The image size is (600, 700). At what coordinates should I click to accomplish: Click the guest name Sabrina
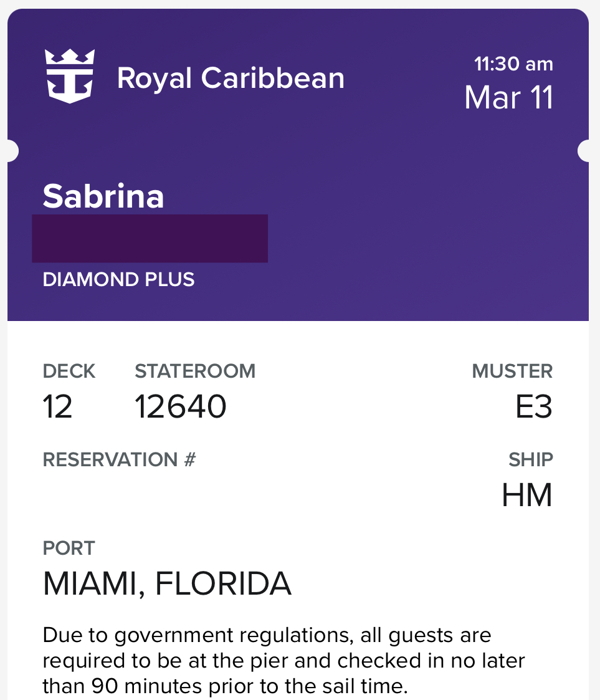coord(103,196)
